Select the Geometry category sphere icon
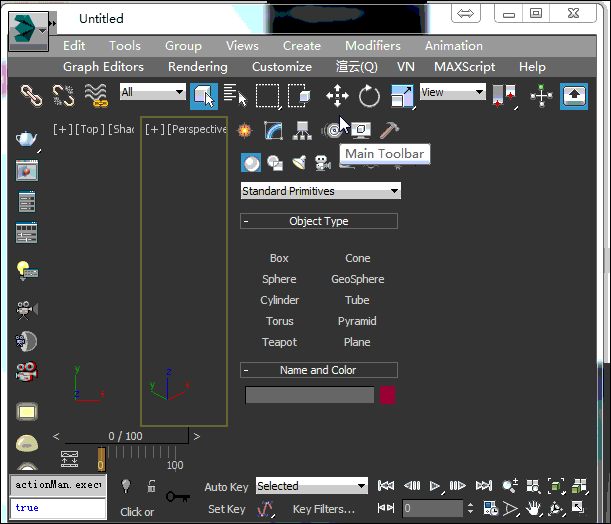The image size is (611, 524). 251,163
